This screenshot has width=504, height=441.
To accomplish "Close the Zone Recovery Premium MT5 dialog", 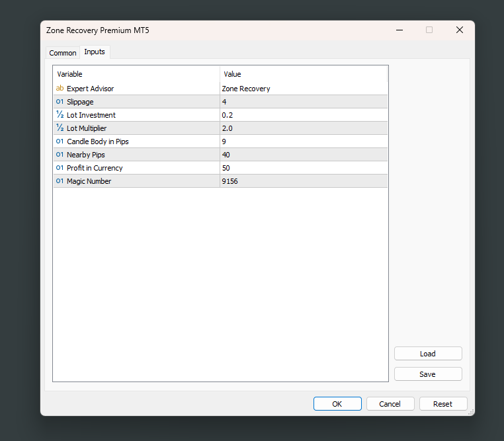I will pyautogui.click(x=460, y=30).
